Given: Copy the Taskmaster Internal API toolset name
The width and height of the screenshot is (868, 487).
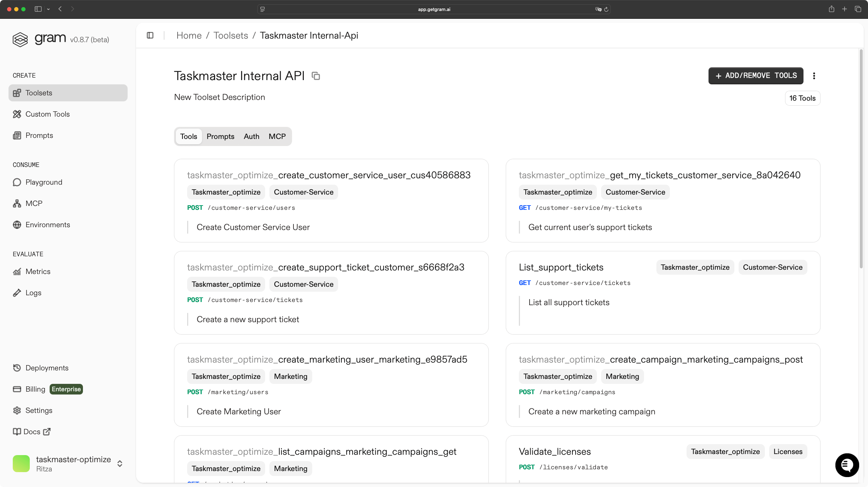Looking at the screenshot, I should click(x=315, y=76).
